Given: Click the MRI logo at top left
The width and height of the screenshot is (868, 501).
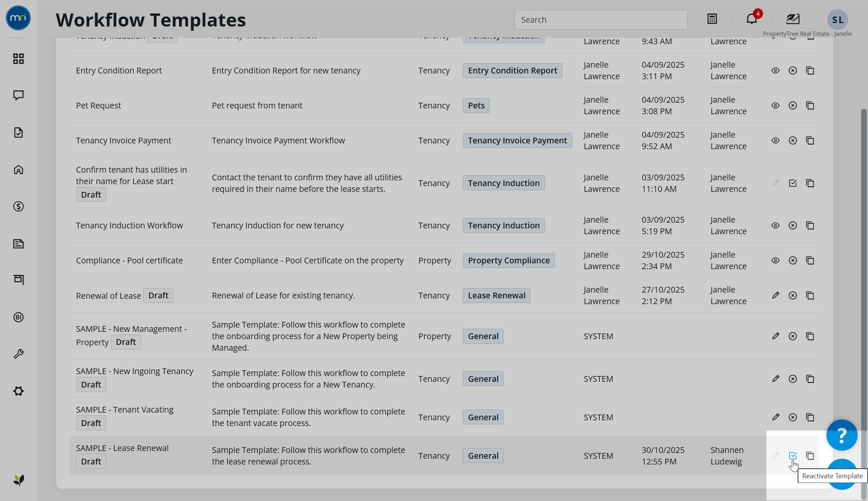Looking at the screenshot, I should (18, 18).
